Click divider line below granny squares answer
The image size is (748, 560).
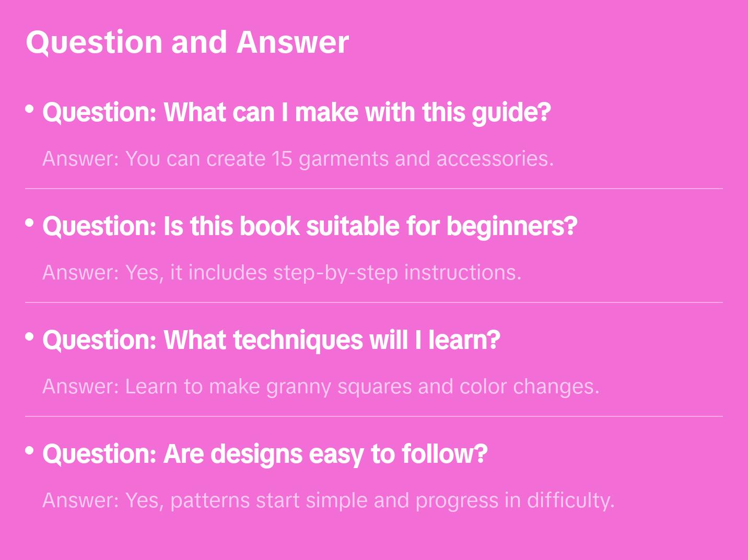(x=374, y=416)
